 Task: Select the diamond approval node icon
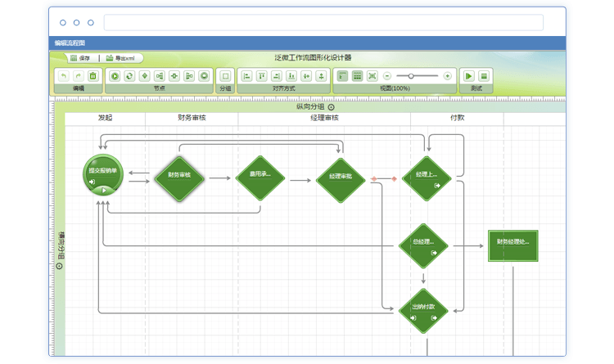coord(144,76)
